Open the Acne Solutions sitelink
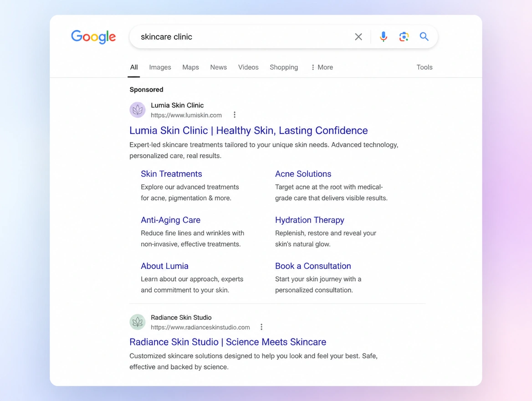 (x=303, y=174)
